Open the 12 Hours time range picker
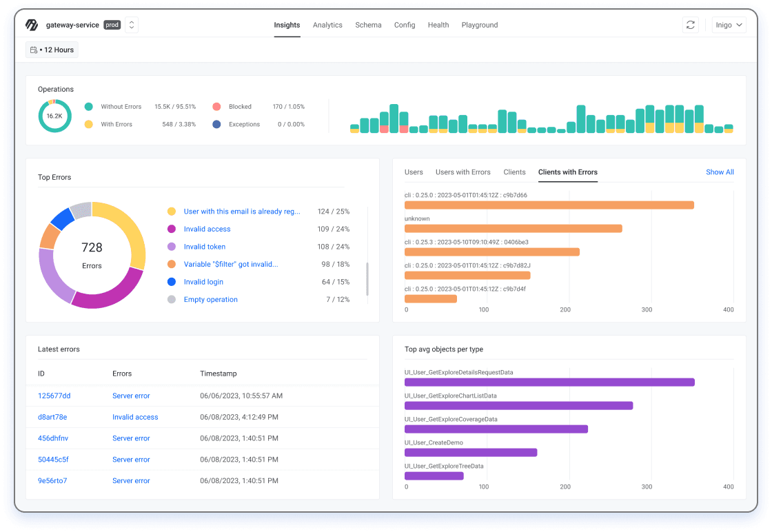The image size is (772, 532). 52,50
